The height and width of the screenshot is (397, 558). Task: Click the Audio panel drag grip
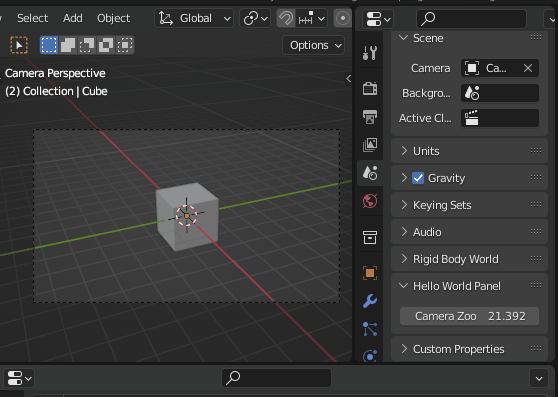pos(536,232)
